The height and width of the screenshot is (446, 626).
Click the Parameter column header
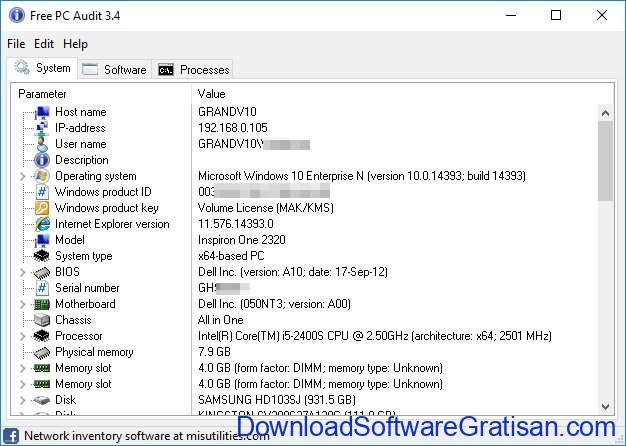101,94
